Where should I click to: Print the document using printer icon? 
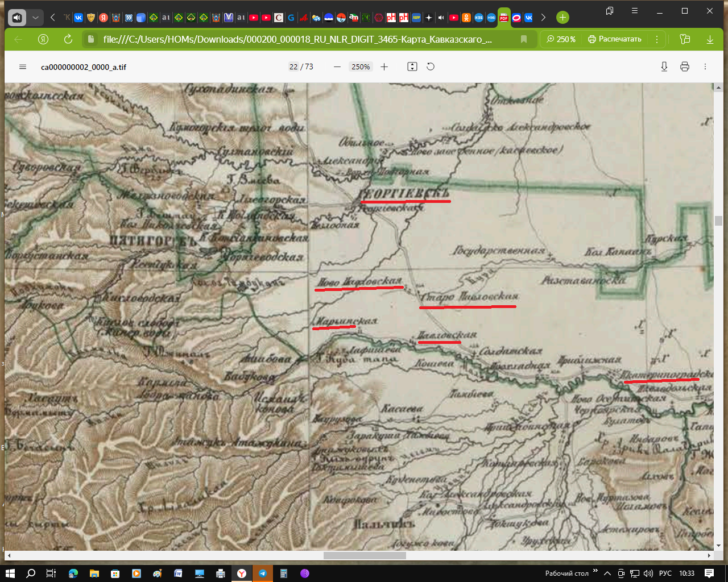point(685,67)
